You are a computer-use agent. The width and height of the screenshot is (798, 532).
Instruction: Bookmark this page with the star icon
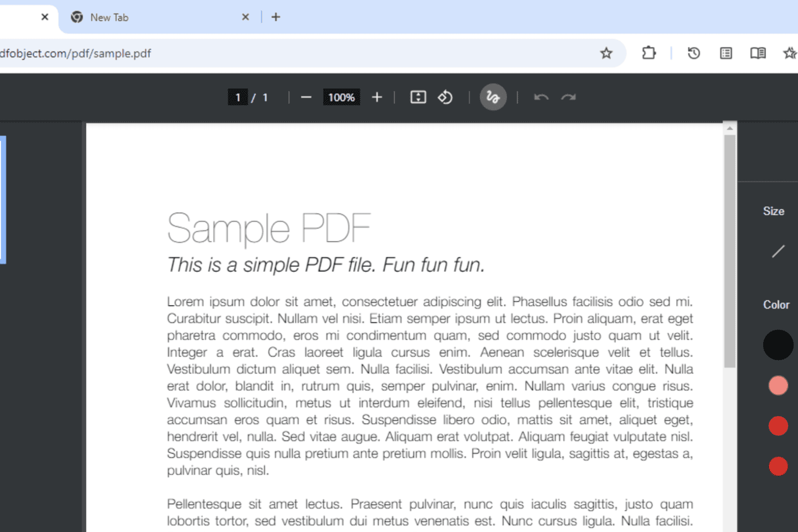606,53
